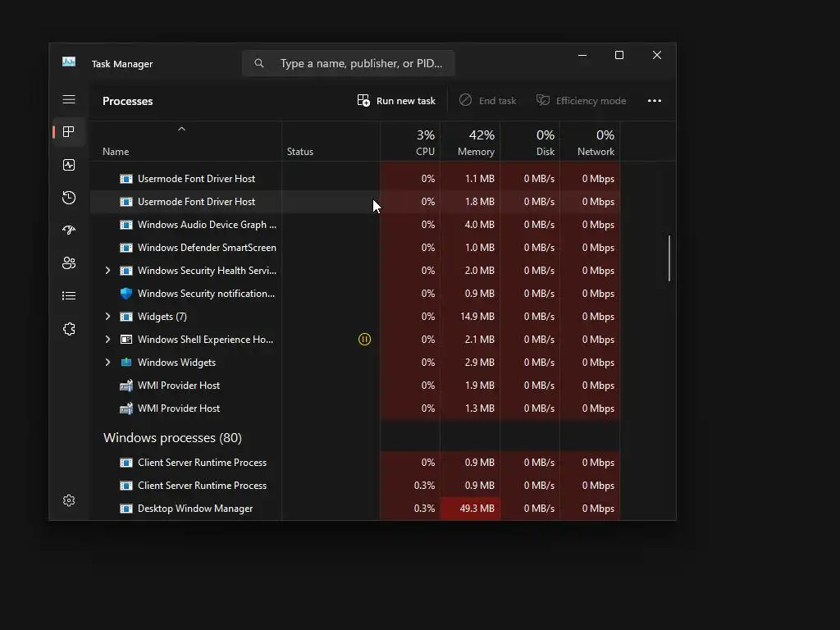Open App history sidebar icon

[69, 198]
